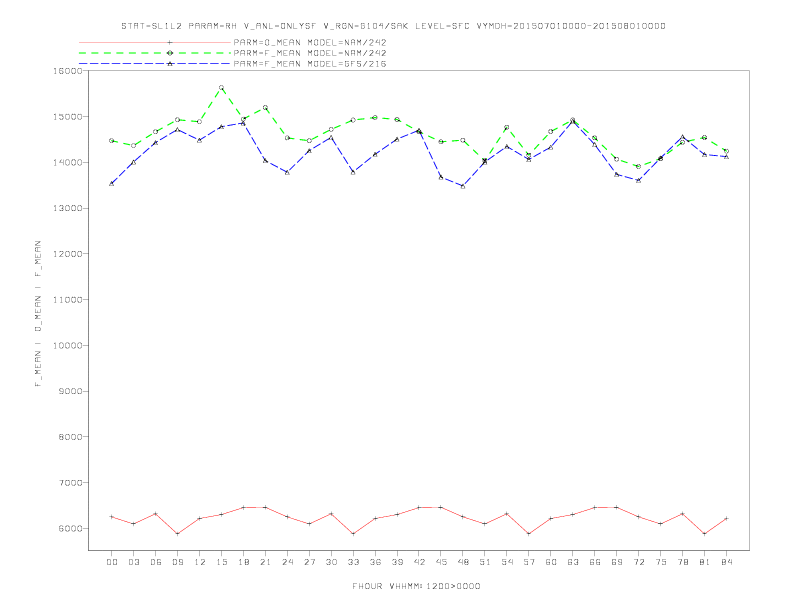Click x-axis tick label 21

coord(265,562)
